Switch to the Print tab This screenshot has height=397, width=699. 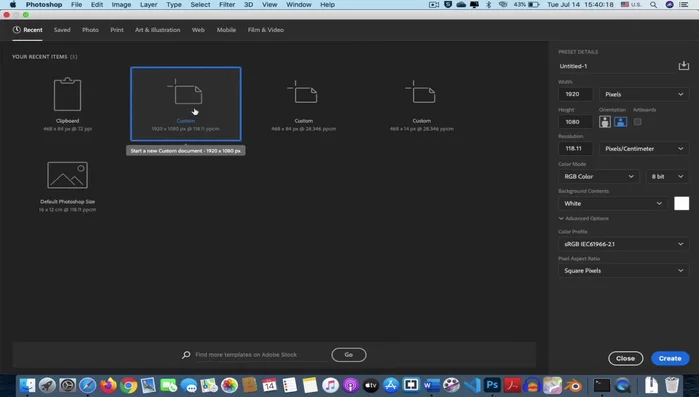pyautogui.click(x=117, y=30)
